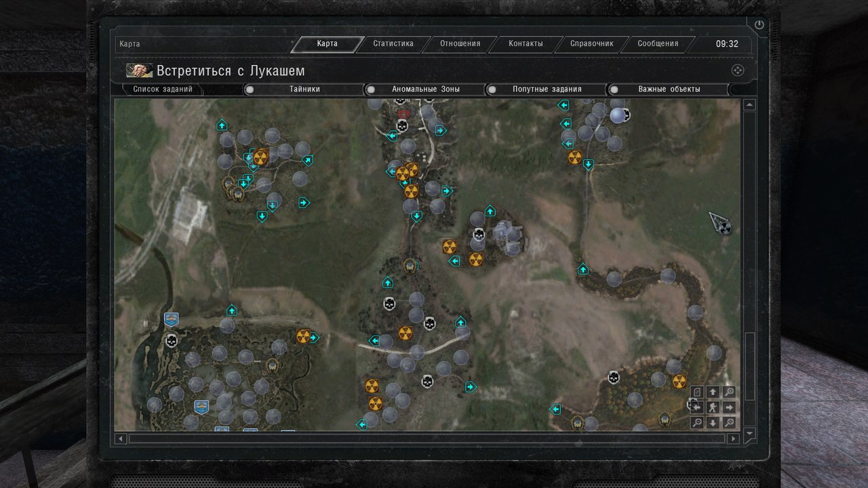Center map on the walking stalker icon
This screenshot has width=868, height=488.
point(713,407)
